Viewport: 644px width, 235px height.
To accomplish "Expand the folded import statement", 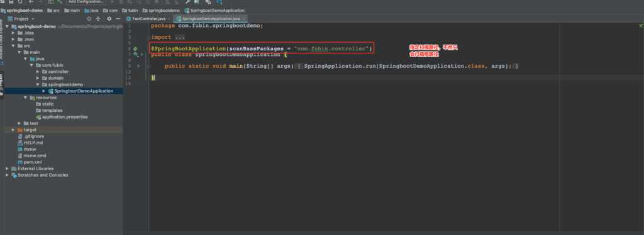I will pos(180,37).
